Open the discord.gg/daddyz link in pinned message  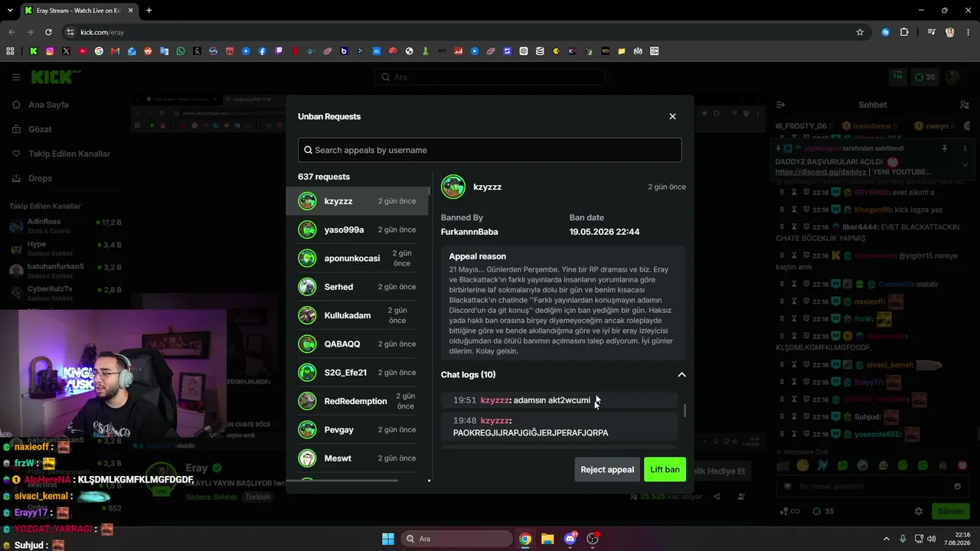pos(821,172)
